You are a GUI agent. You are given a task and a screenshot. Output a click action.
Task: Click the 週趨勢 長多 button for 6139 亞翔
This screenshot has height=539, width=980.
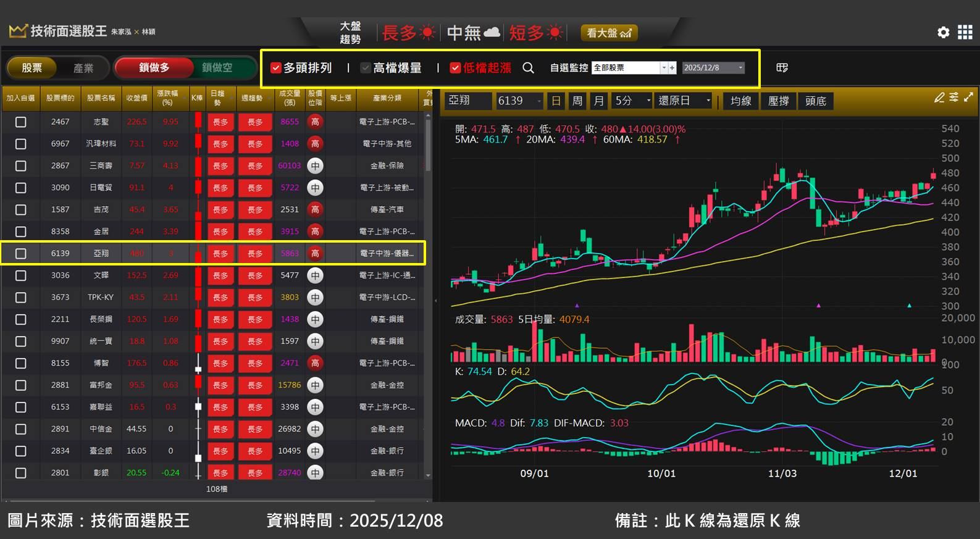(255, 254)
